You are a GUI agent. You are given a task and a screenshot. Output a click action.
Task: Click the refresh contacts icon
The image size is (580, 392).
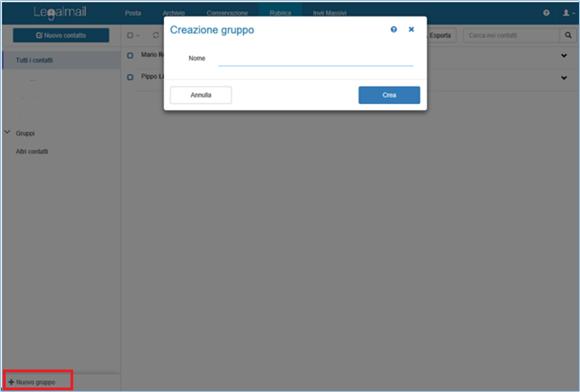pyautogui.click(x=156, y=35)
